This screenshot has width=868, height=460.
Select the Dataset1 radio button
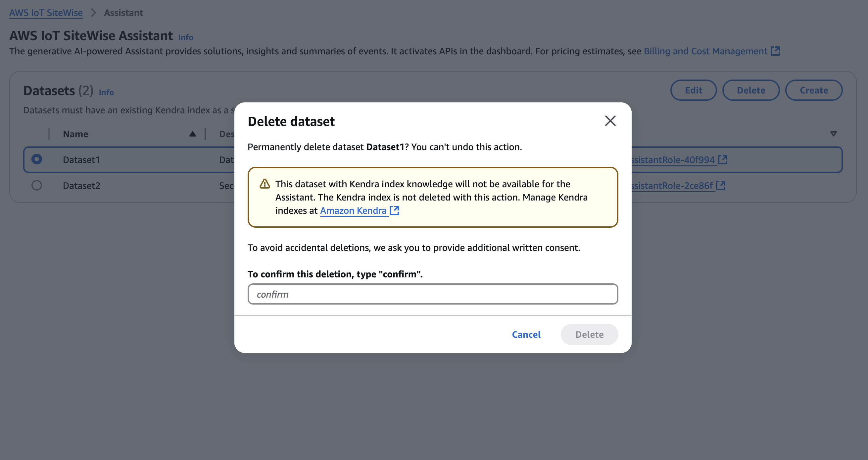point(37,159)
